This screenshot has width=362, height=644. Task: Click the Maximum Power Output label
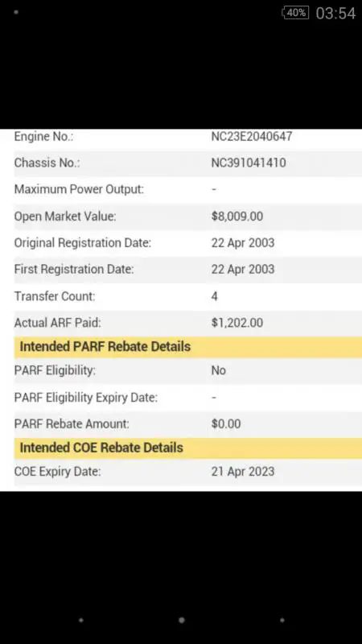pyautogui.click(x=79, y=190)
